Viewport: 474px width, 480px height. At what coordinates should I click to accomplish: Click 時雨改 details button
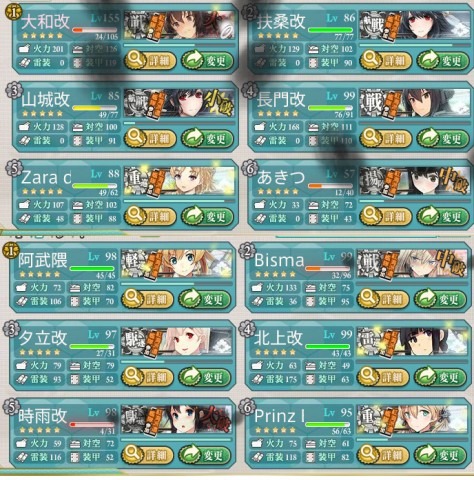(148, 455)
